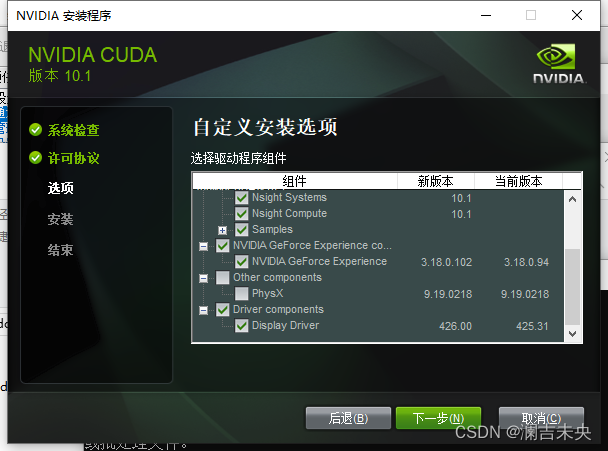Check the Other components checkbox
Screen dimensions: 608x451
point(223,278)
